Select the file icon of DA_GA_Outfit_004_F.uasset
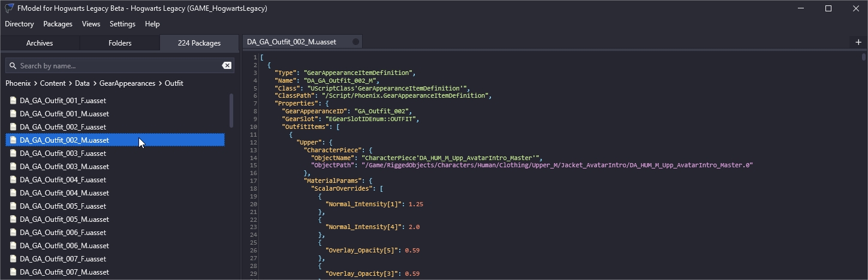Image resolution: width=868 pixels, height=280 pixels. click(x=13, y=180)
